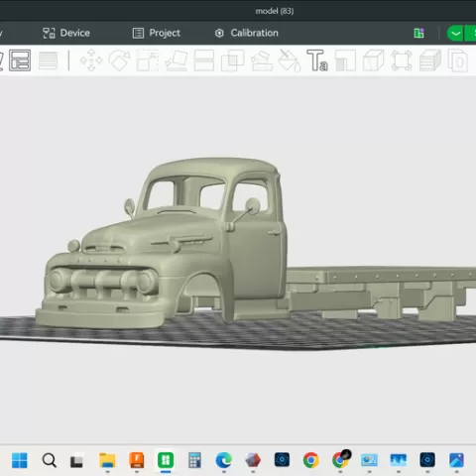Switch to the Project tab
Image resolution: width=476 pixels, height=476 pixels.
tap(157, 33)
